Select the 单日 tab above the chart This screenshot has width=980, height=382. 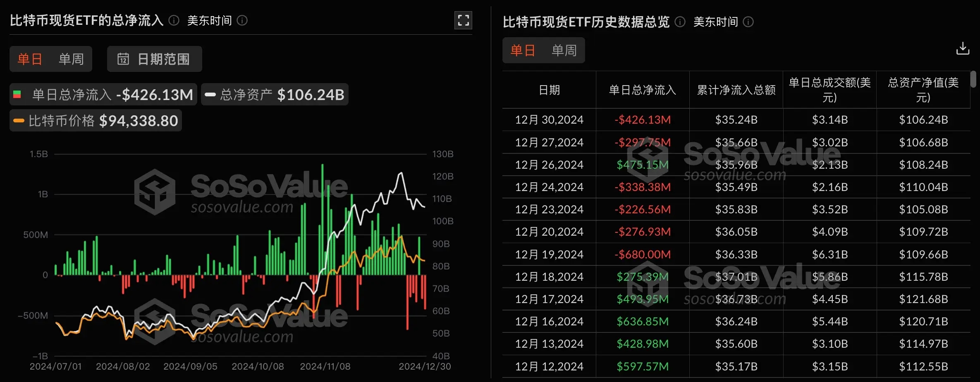tap(29, 59)
